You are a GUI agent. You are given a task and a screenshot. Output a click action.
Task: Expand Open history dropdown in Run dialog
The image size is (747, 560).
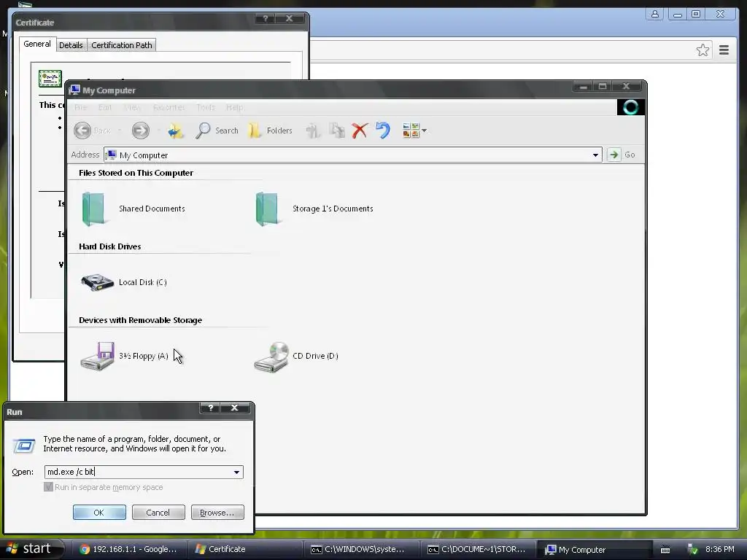[237, 472]
